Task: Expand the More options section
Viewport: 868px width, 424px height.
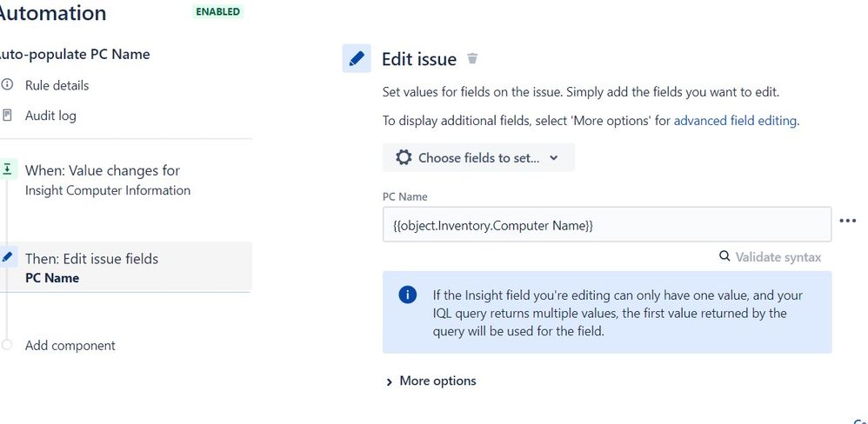Action: (431, 381)
